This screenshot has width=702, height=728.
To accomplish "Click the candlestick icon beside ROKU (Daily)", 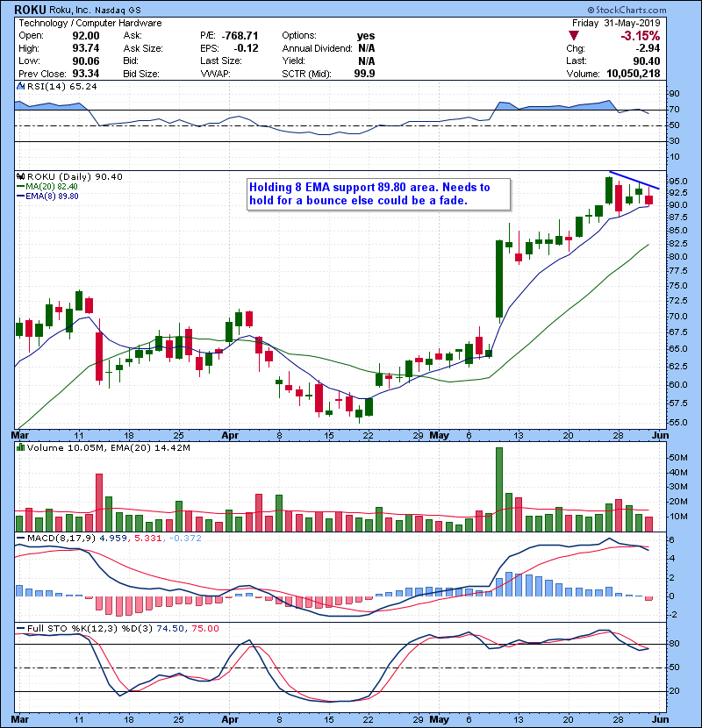I will coord(20,176).
